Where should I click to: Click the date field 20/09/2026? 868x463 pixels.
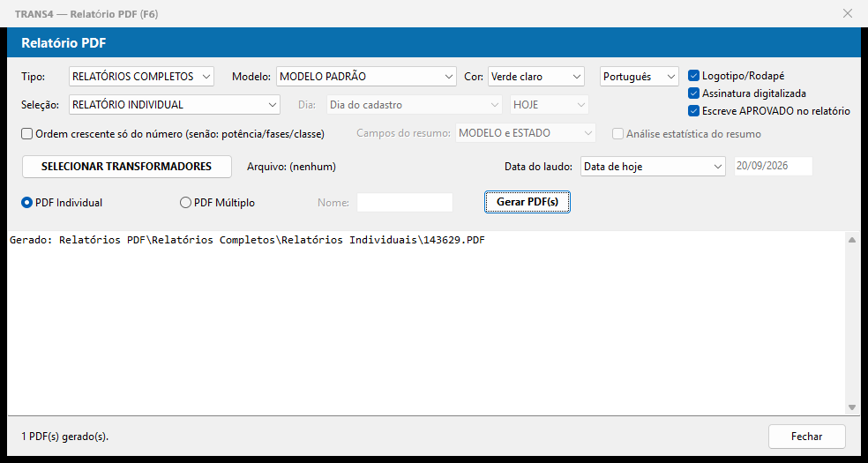tap(774, 166)
